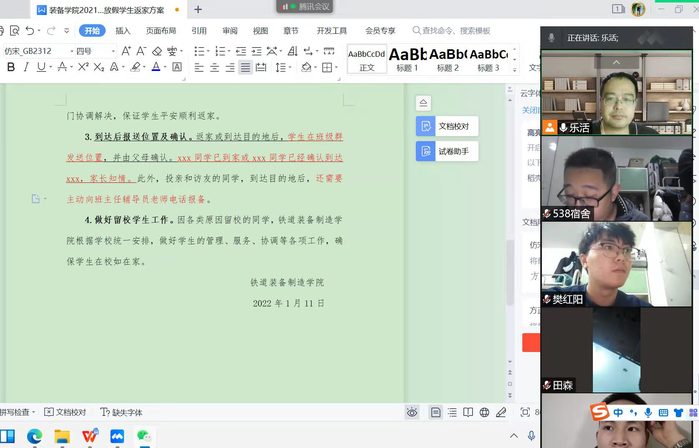699x448 pixels.
Task: Switch to the 开始 ribbon tab
Action: 92,30
